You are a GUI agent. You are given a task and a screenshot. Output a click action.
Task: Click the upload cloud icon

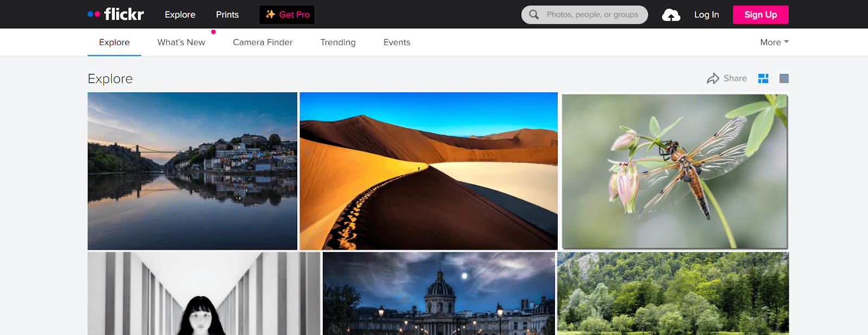pyautogui.click(x=671, y=15)
